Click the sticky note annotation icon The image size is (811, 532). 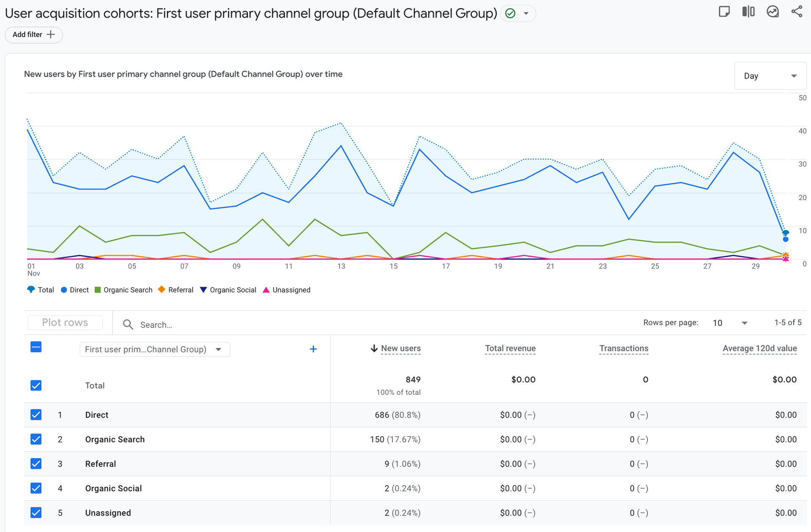point(724,12)
